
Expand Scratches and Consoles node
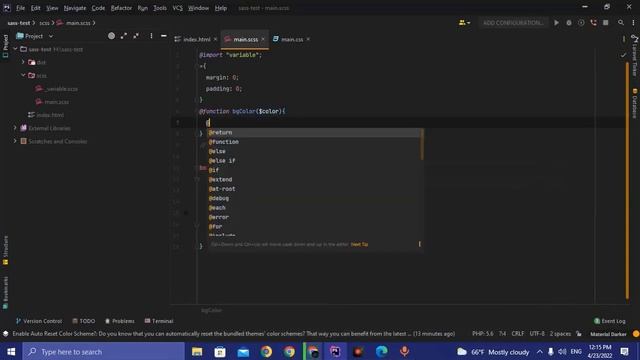click(x=16, y=141)
